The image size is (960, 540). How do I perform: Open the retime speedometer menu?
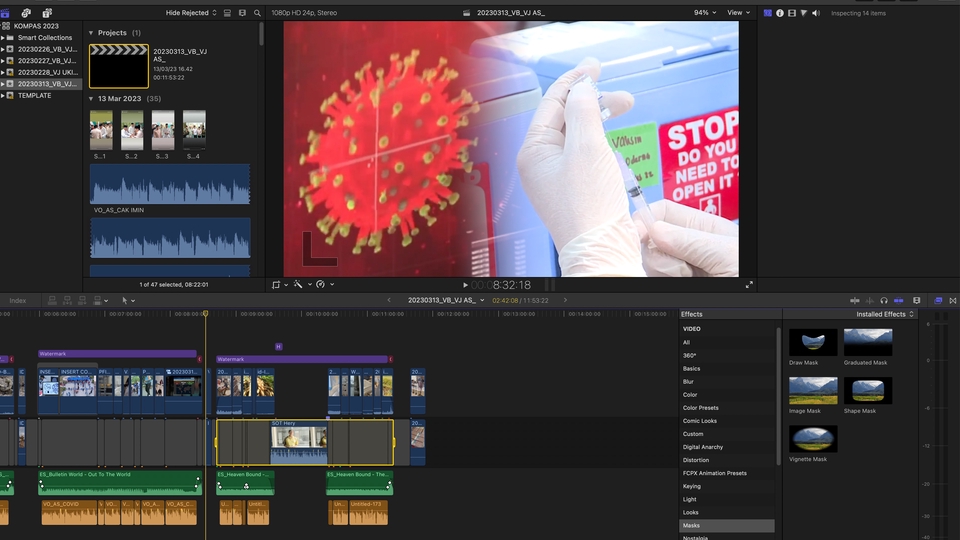tap(324, 285)
